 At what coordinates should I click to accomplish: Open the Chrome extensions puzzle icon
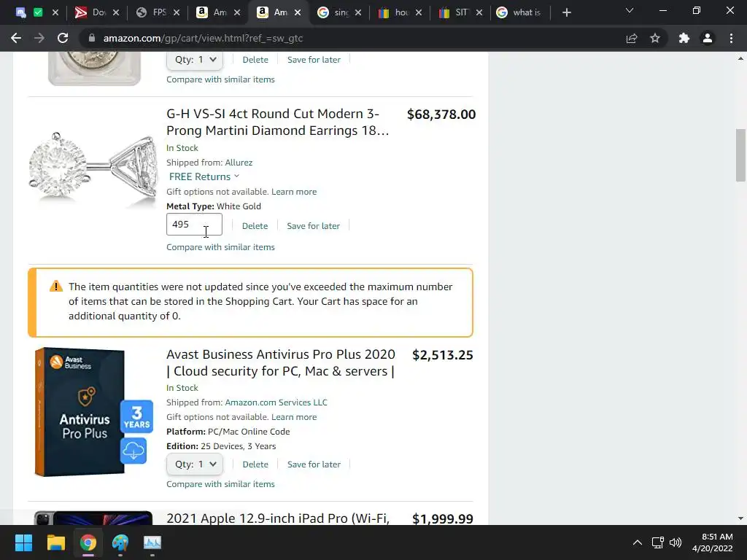click(x=684, y=38)
